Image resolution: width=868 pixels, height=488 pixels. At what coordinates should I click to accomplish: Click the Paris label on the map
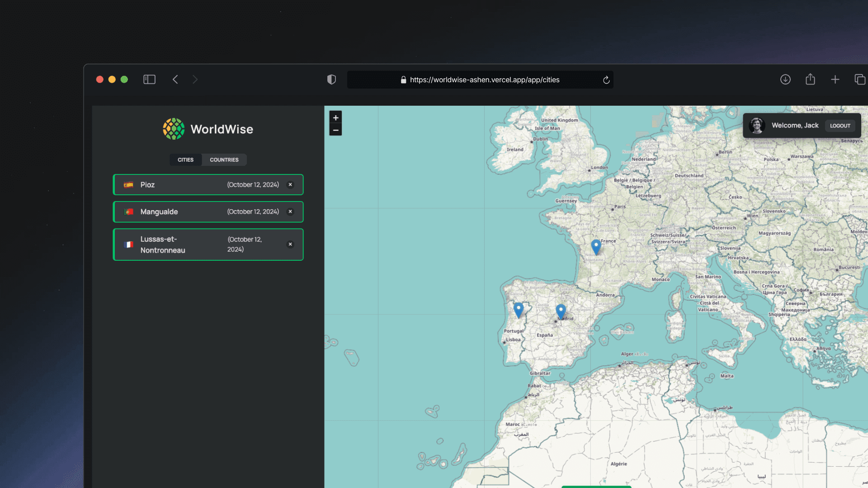coord(620,207)
